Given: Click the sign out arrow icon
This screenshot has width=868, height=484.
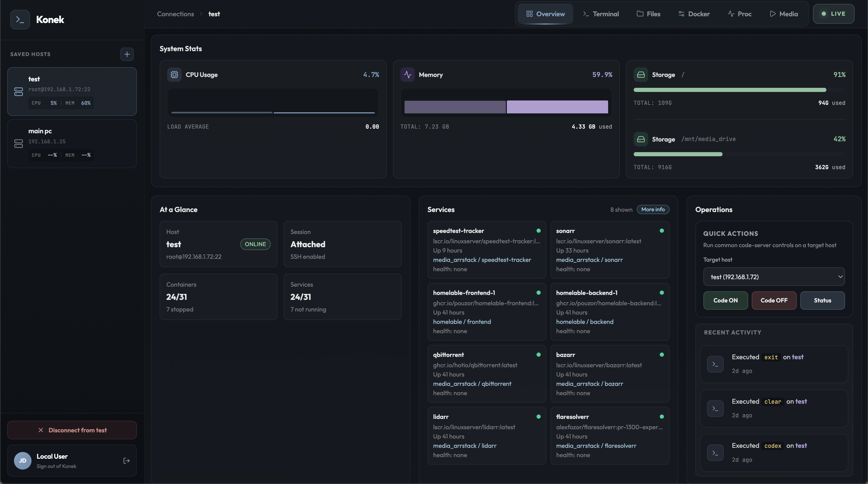Looking at the screenshot, I should (x=126, y=461).
